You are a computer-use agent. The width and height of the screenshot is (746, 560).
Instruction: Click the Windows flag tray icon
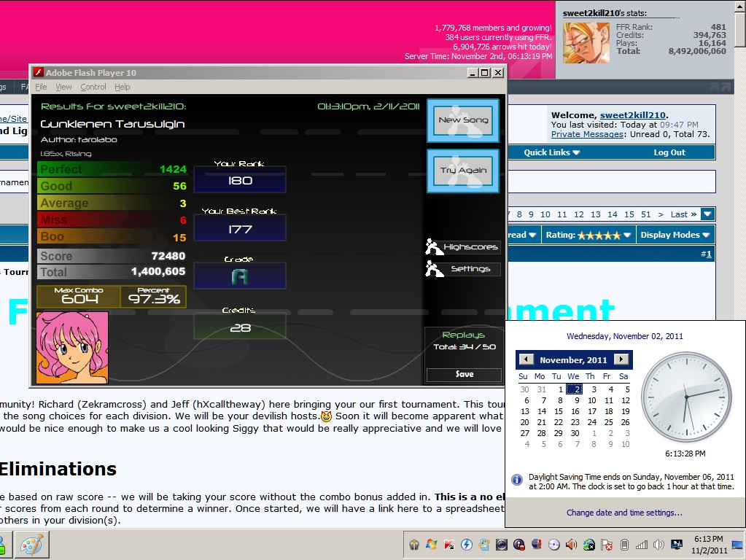[432, 545]
